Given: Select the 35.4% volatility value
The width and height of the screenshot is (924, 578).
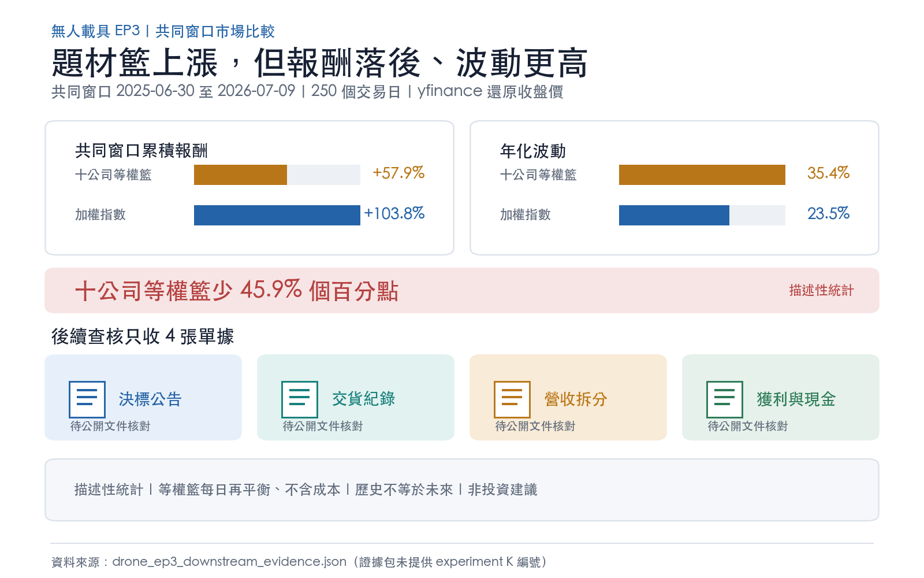Looking at the screenshot, I should [828, 173].
